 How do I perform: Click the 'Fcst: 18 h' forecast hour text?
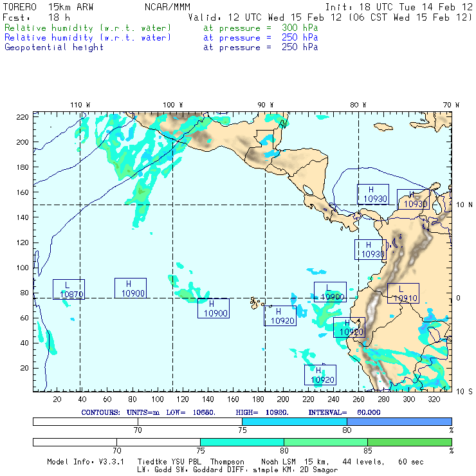point(37,17)
